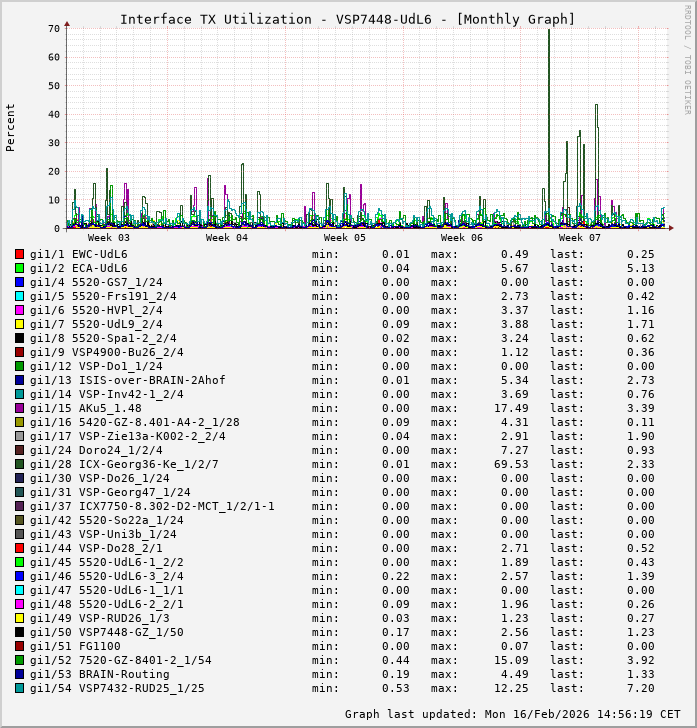
Task: Click the Percent y-axis label
Action: 11,127
